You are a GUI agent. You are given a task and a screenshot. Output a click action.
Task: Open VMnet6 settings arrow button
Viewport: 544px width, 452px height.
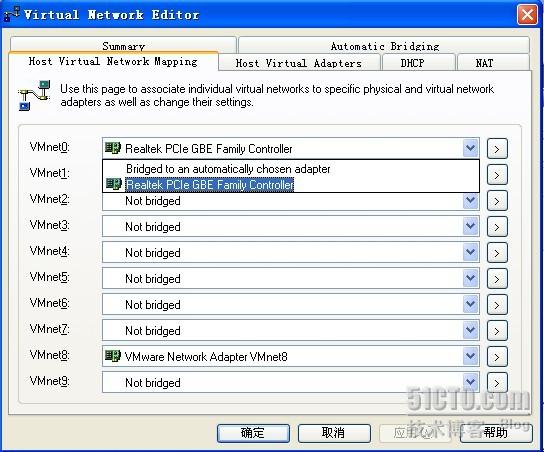(497, 305)
